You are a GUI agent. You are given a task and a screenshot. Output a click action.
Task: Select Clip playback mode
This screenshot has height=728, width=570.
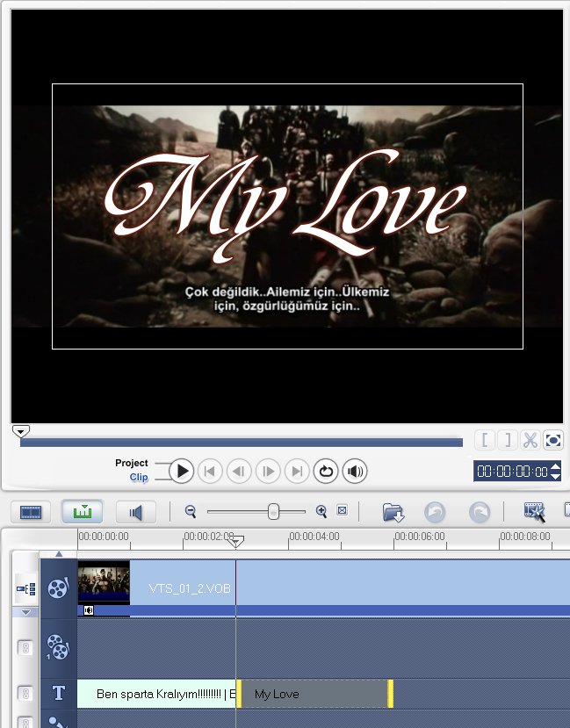pyautogui.click(x=139, y=478)
